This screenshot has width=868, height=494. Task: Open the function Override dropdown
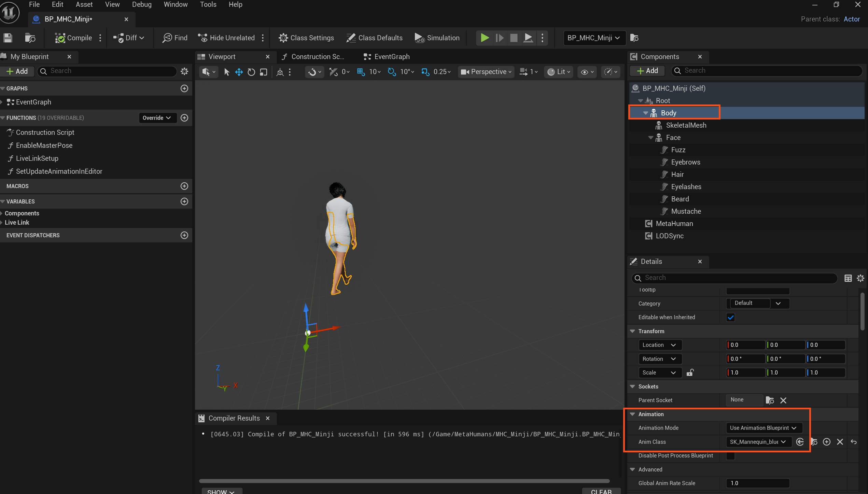[157, 118]
